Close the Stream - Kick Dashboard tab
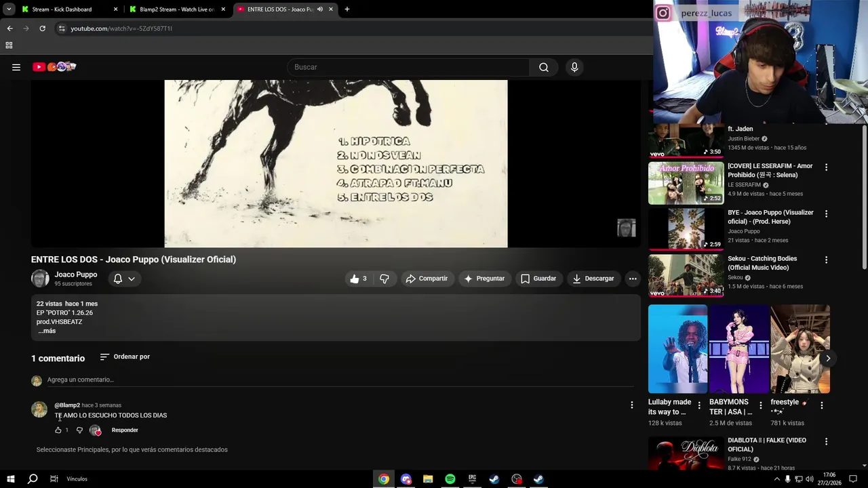The width and height of the screenshot is (868, 488). click(115, 9)
